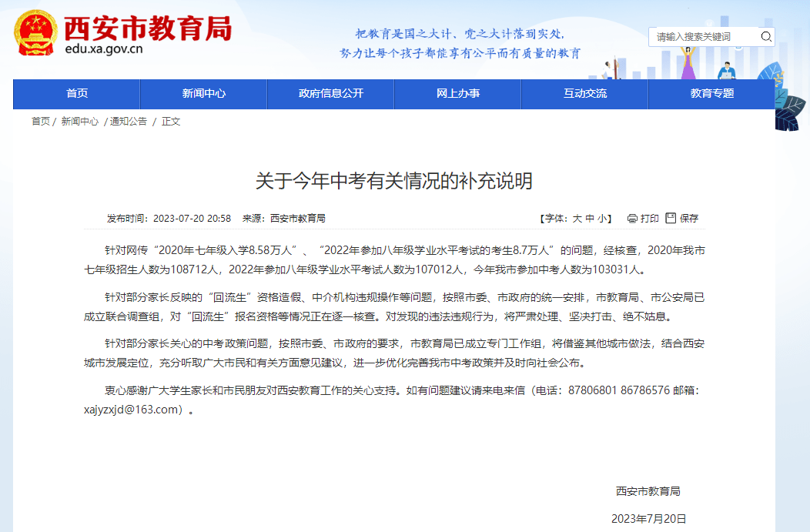Click the 首页 breadcrumb link

click(x=41, y=122)
